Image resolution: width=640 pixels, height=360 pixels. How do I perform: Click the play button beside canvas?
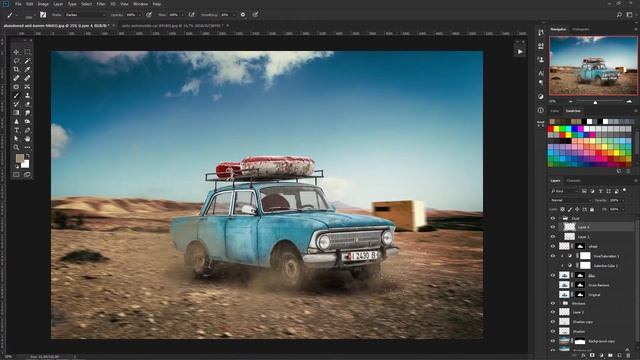coord(520,52)
